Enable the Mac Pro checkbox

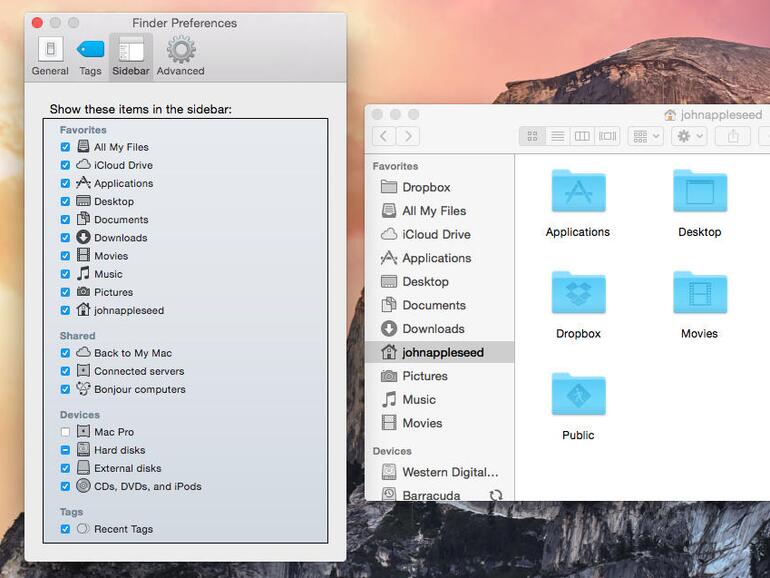66,432
